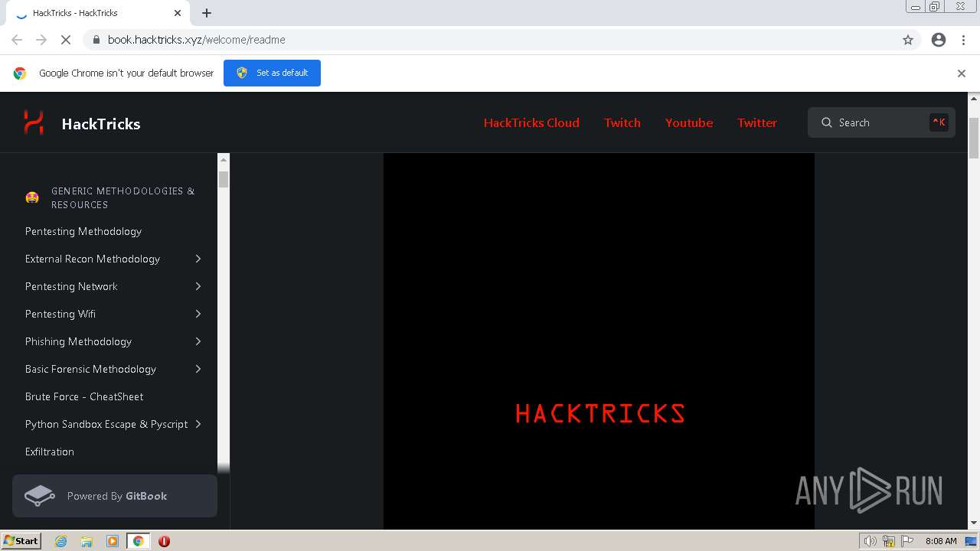Click the HackTricks logo icon
This screenshot has height=551, width=980.
click(x=34, y=122)
